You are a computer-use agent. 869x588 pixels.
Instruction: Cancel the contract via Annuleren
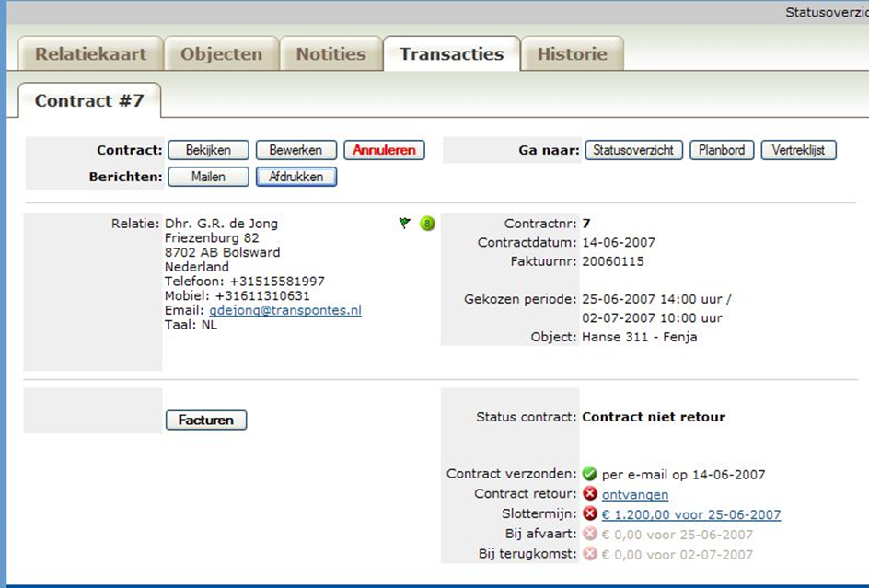(384, 150)
